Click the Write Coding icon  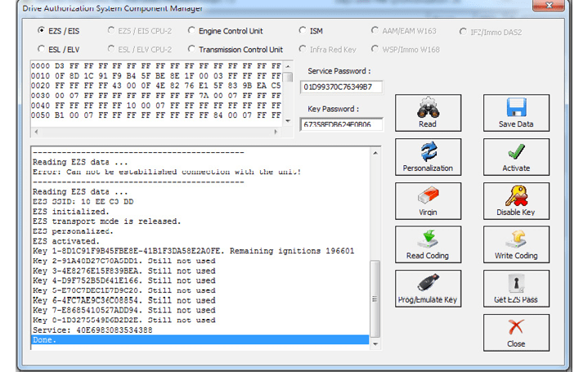tap(515, 240)
